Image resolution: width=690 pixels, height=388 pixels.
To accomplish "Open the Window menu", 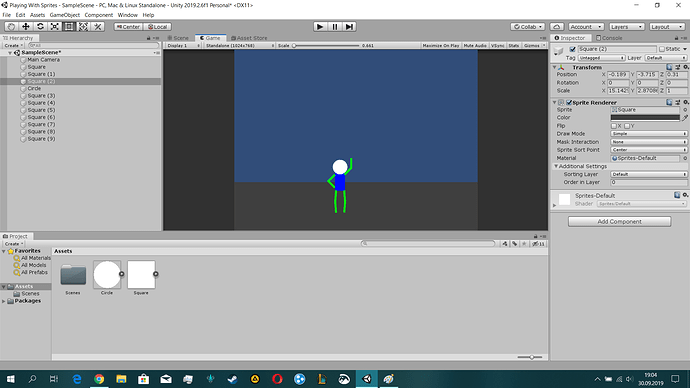I will 128,15.
